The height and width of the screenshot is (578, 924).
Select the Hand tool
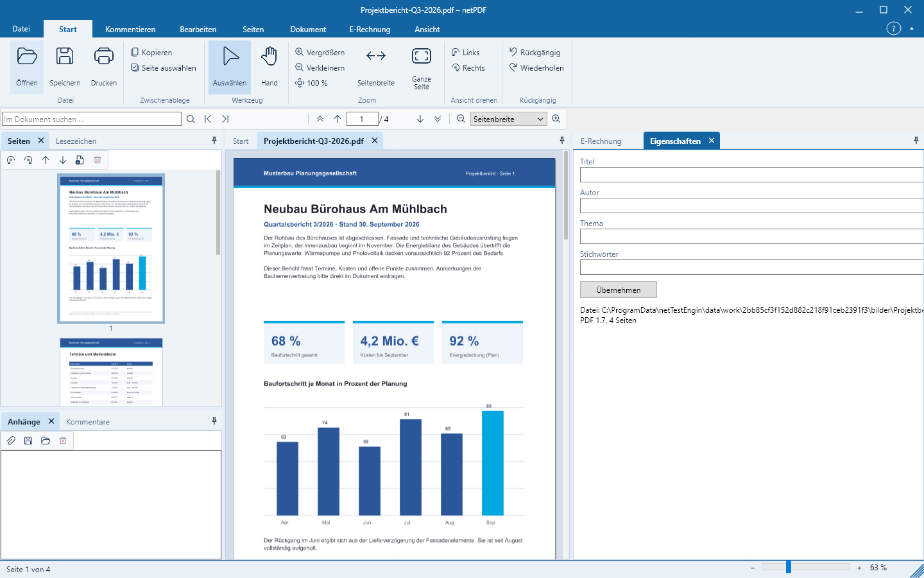pyautogui.click(x=269, y=67)
